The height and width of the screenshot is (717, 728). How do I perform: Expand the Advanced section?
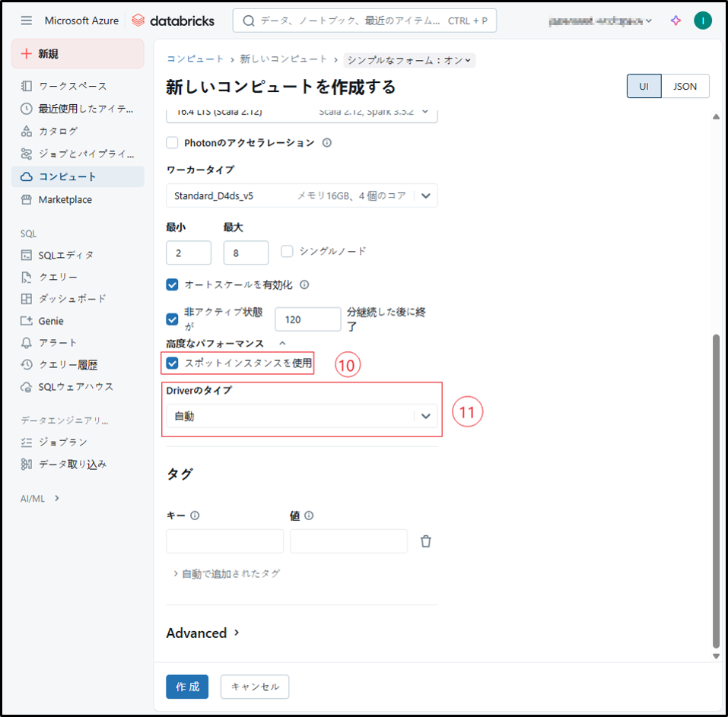click(x=203, y=633)
